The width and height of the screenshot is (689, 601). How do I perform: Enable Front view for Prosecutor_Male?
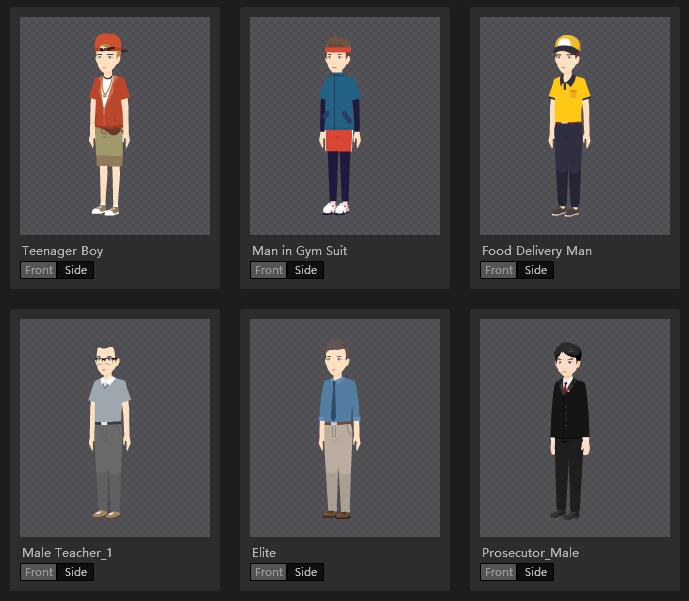click(x=499, y=572)
